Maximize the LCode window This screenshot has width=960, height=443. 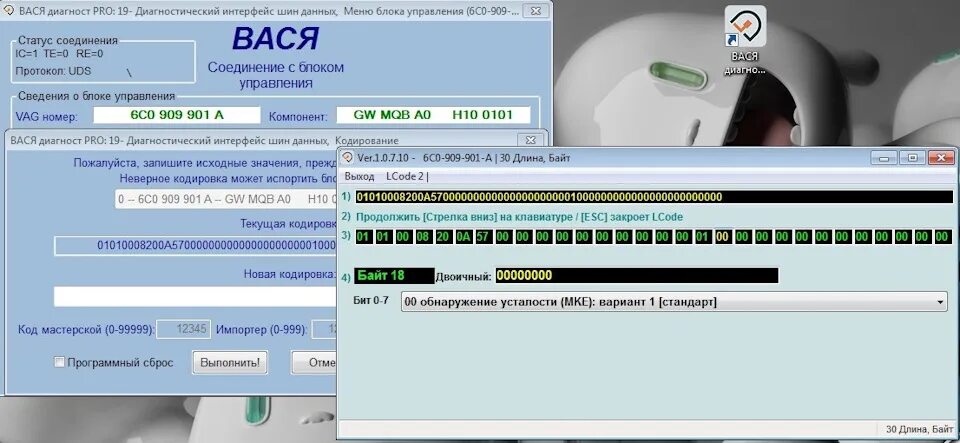coord(912,158)
